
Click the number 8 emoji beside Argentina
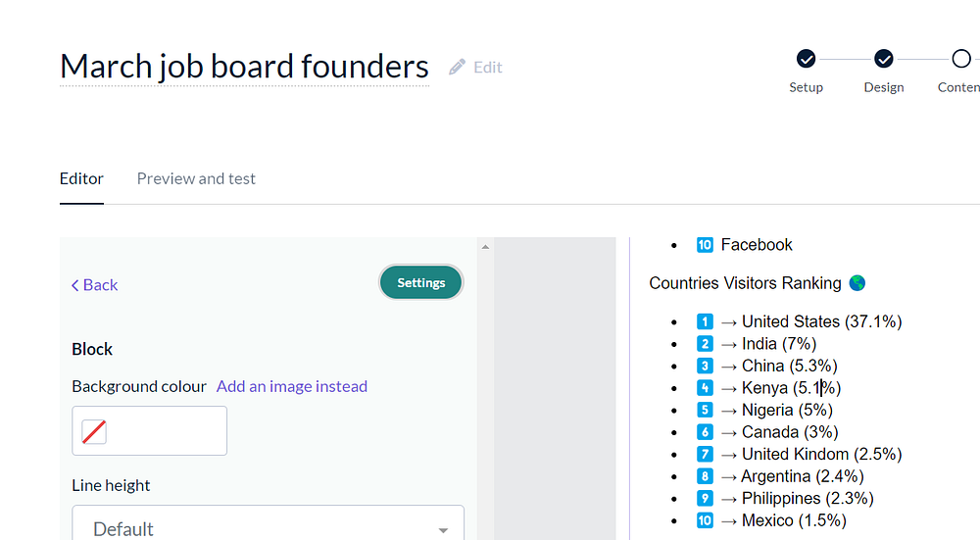pyautogui.click(x=705, y=476)
